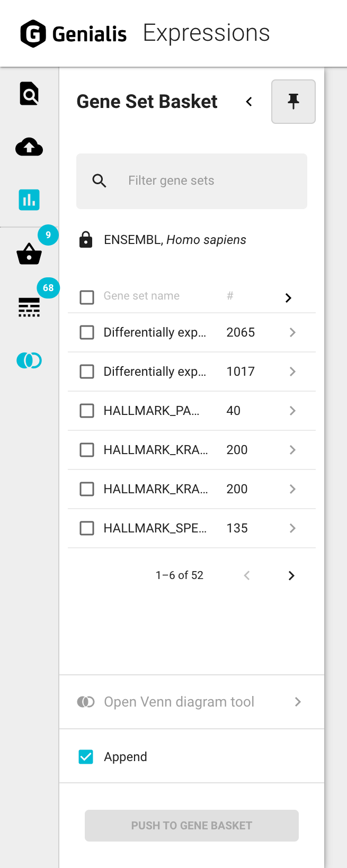The height and width of the screenshot is (868, 347).
Task: Check the HALLMARK_PA gene set checkbox
Action: point(86,411)
